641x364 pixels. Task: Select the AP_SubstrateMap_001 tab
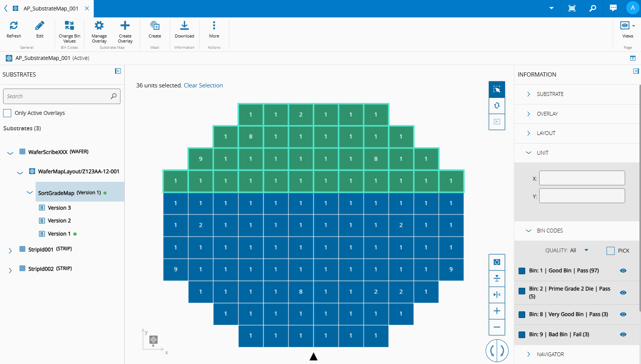tap(51, 8)
